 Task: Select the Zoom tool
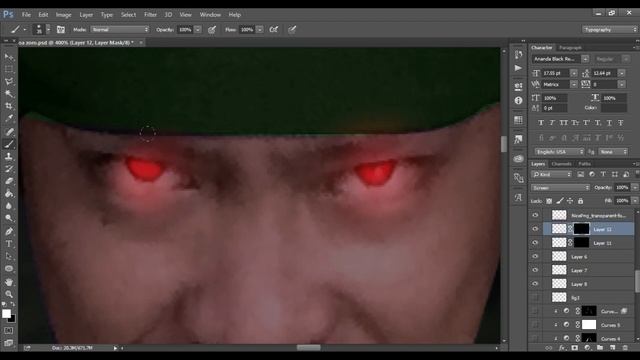tap(9, 294)
